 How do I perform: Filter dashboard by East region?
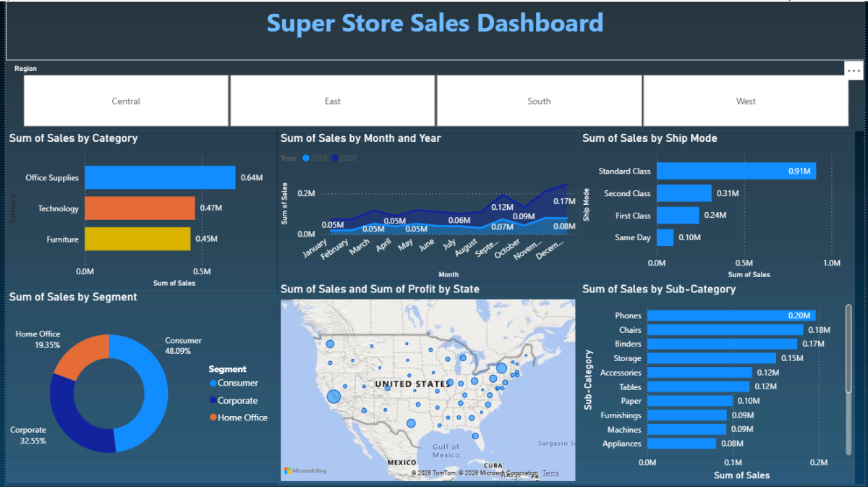coord(333,101)
